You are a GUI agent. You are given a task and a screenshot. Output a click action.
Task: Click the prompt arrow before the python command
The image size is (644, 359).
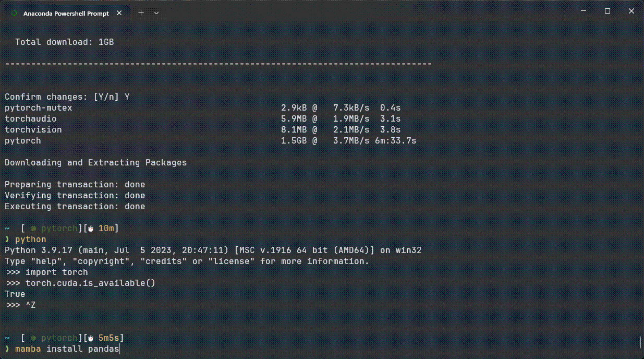[7, 240]
